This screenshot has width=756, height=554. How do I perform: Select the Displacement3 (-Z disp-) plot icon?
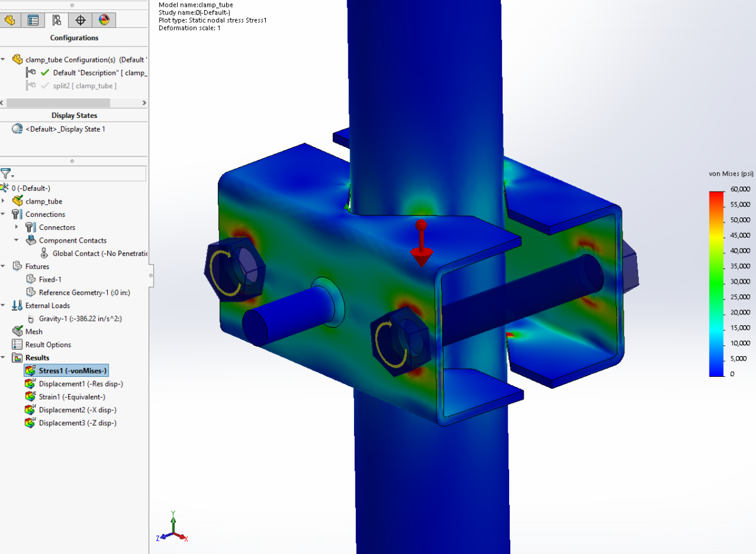click(x=30, y=422)
